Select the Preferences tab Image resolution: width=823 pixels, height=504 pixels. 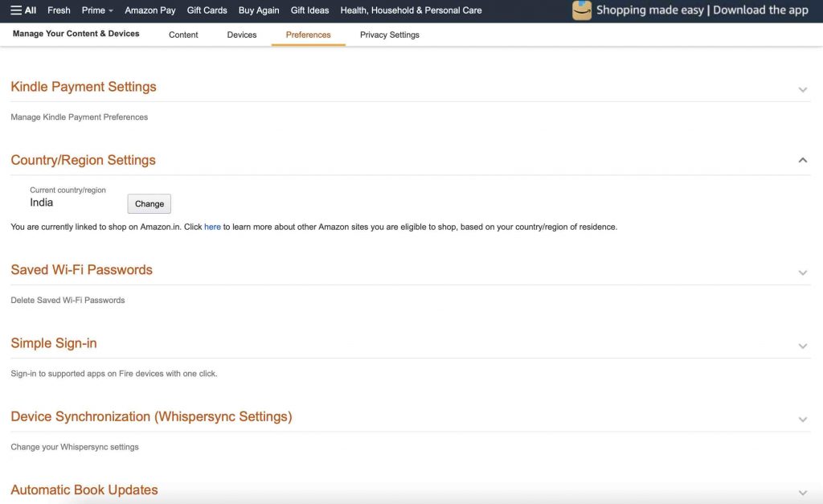point(308,35)
